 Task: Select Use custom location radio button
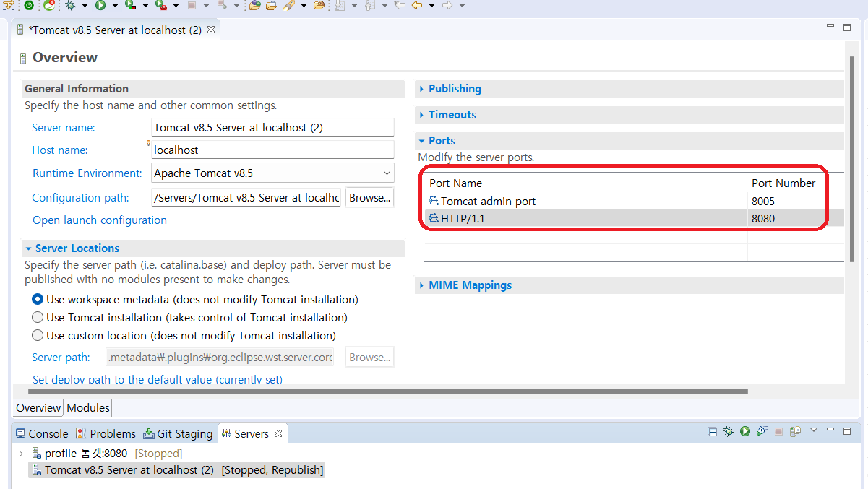pos(38,335)
